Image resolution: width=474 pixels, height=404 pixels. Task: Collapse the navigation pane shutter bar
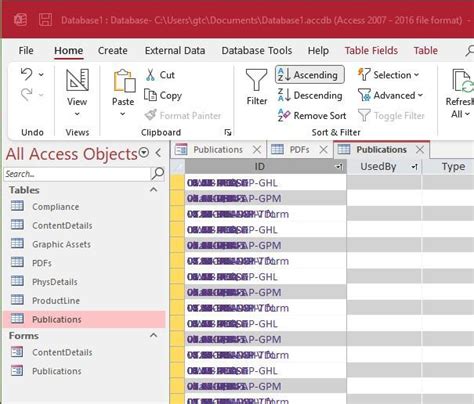click(x=158, y=153)
